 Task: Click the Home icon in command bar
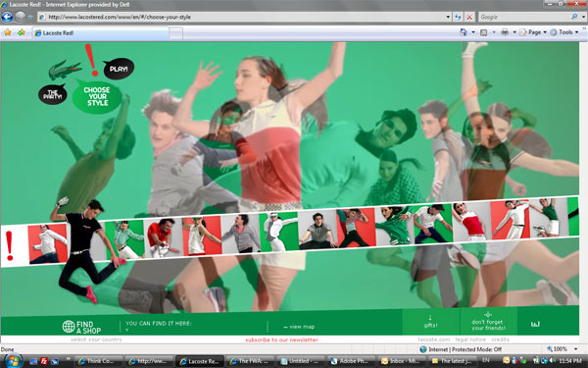464,32
